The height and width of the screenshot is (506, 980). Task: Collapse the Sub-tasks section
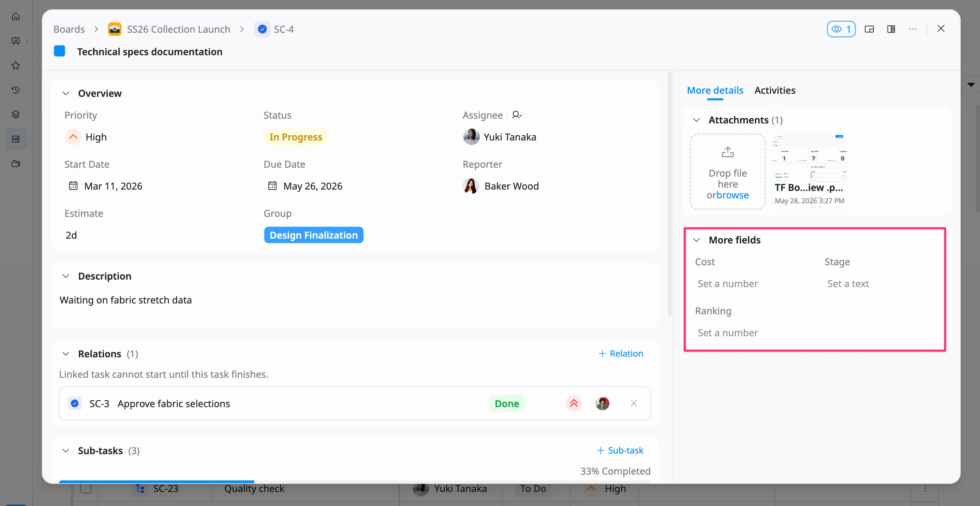pos(66,451)
